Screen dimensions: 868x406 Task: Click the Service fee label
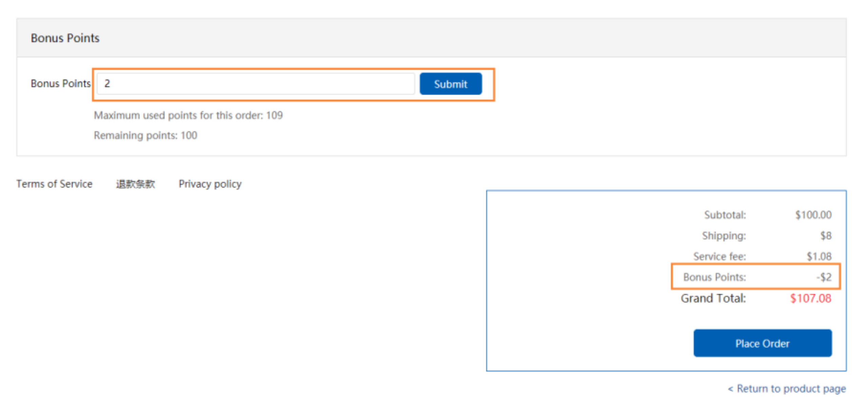(x=719, y=256)
